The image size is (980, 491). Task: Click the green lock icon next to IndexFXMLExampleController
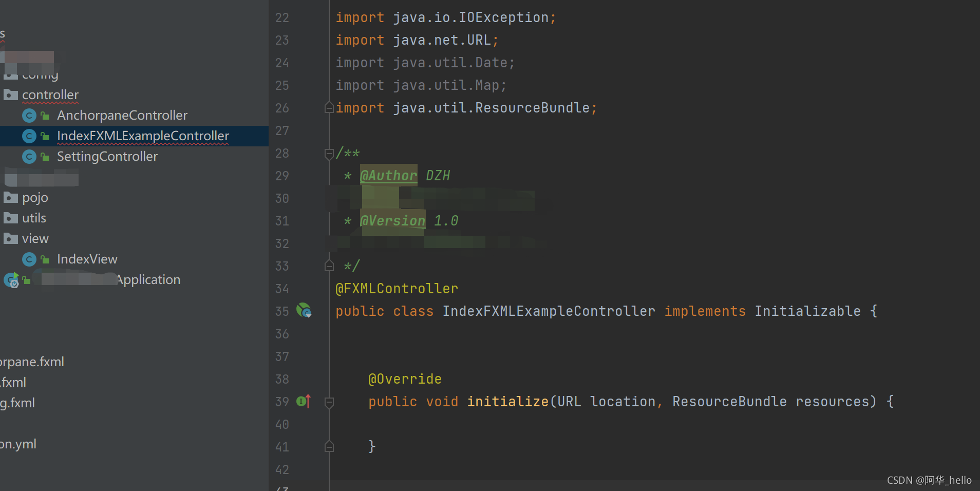click(x=44, y=136)
